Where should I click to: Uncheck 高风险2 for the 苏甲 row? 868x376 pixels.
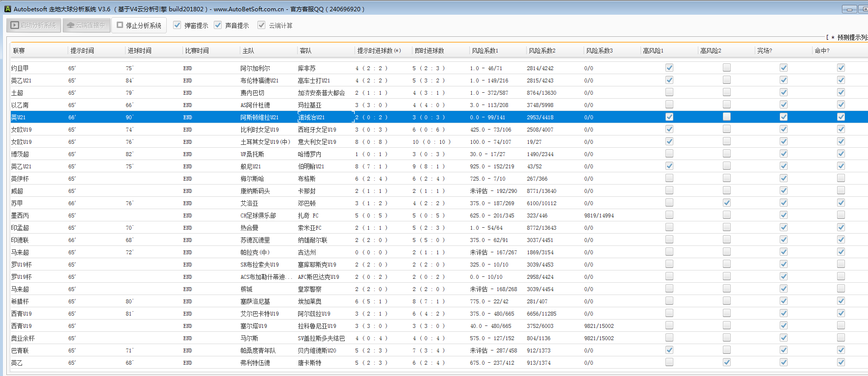click(727, 203)
